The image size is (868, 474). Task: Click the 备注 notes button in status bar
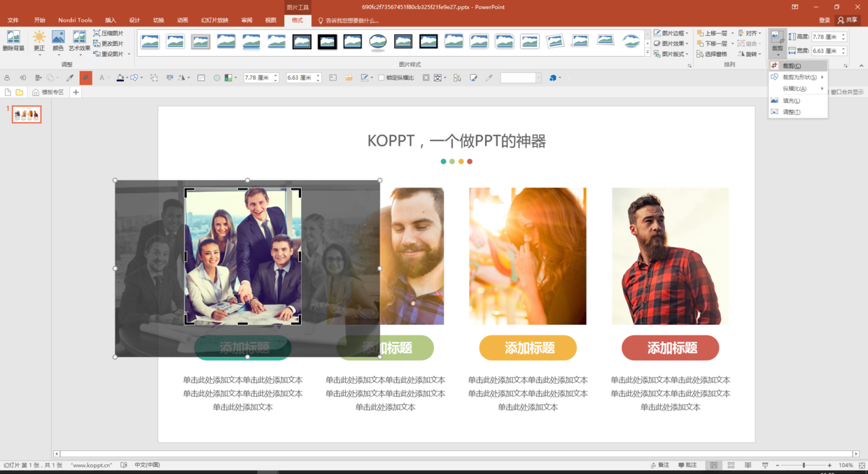[660, 465]
